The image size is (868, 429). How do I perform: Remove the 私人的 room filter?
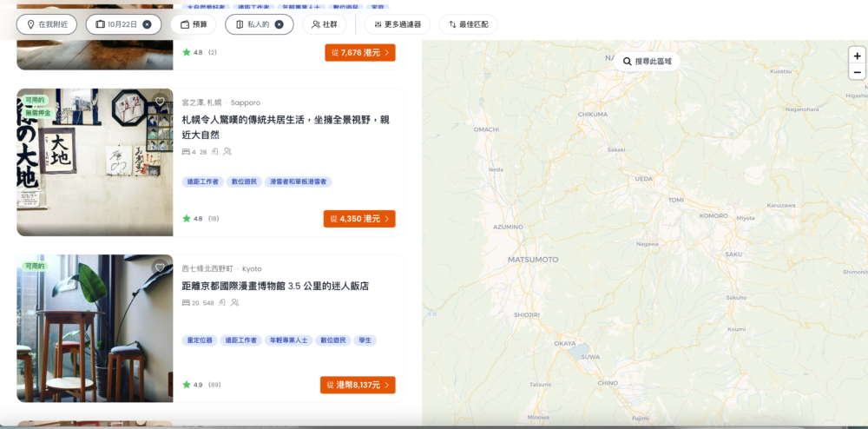click(279, 24)
